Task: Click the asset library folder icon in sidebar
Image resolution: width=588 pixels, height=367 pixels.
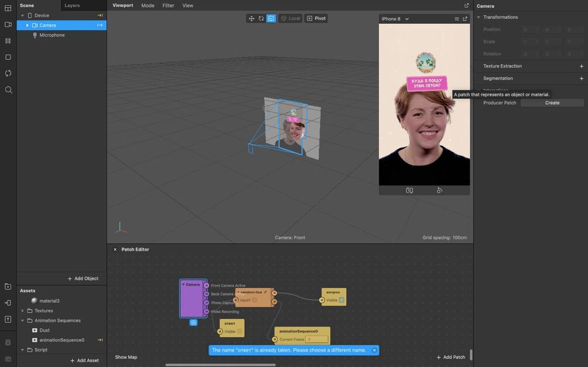Action: (x=8, y=286)
